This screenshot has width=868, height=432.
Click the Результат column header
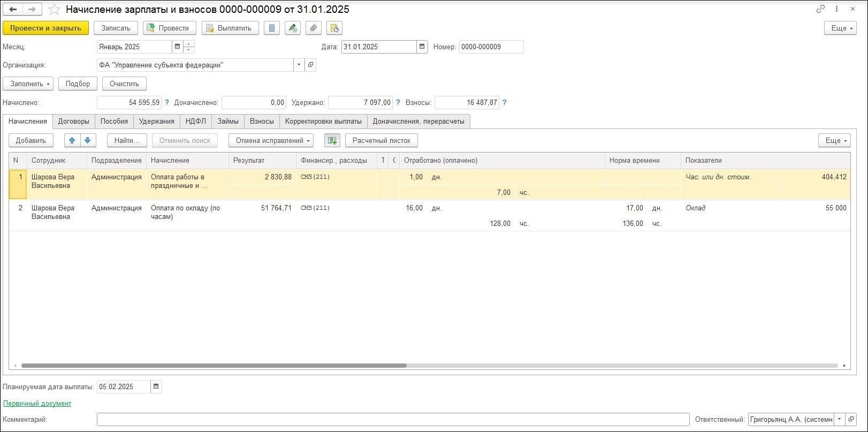262,160
